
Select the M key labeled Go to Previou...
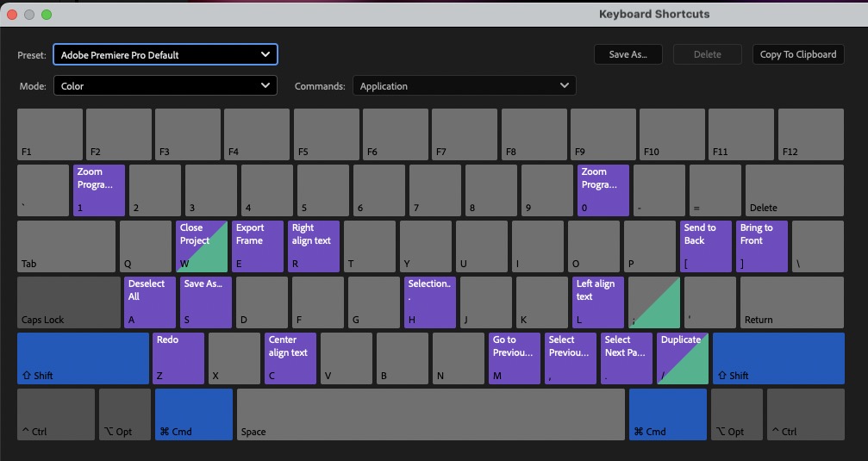tap(515, 358)
